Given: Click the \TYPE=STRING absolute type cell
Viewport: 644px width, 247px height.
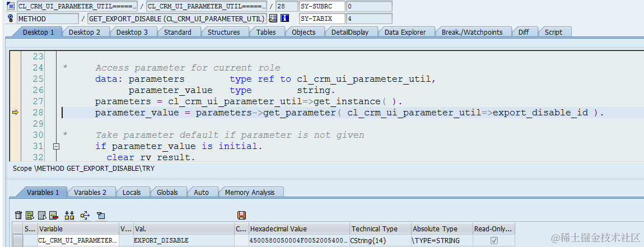Looking at the screenshot, I should [x=441, y=240].
